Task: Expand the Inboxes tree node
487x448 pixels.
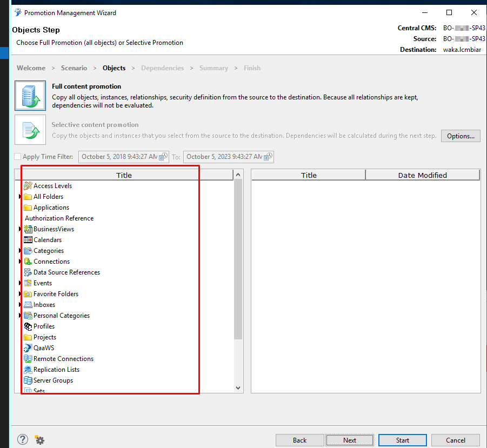Action: [x=20, y=305]
